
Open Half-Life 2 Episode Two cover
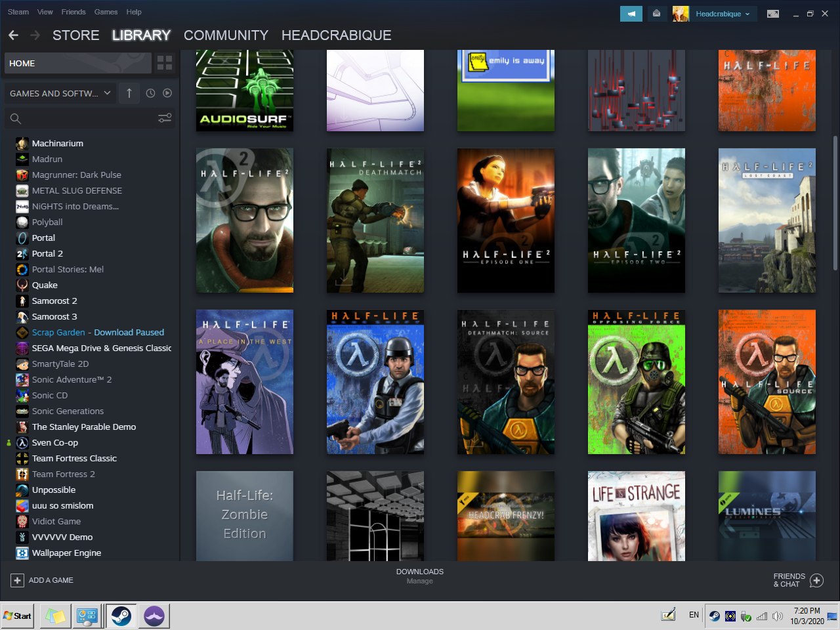637,220
